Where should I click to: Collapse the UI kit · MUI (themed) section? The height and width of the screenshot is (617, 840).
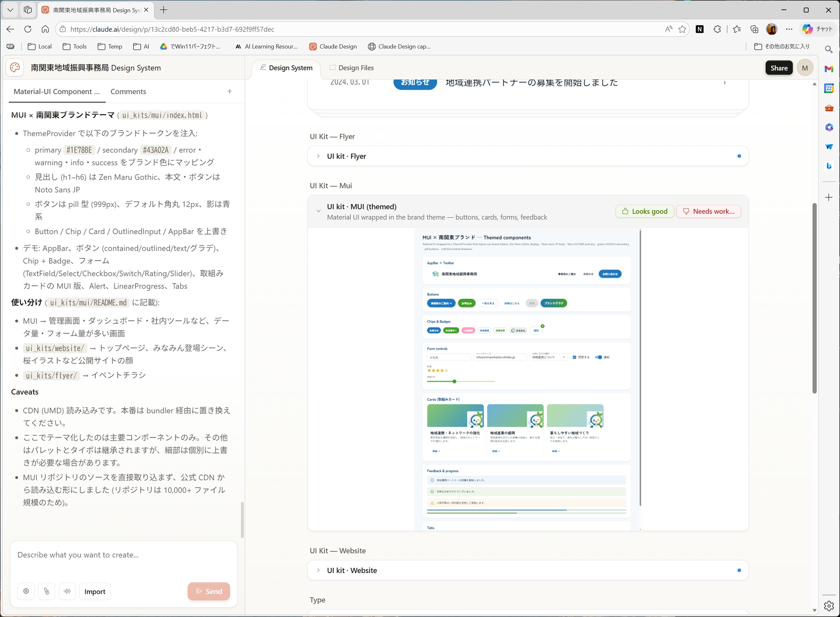(x=318, y=211)
